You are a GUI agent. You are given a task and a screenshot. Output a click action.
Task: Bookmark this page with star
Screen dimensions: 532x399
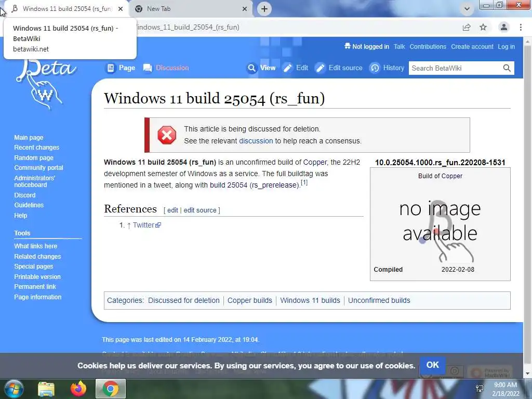click(x=483, y=28)
